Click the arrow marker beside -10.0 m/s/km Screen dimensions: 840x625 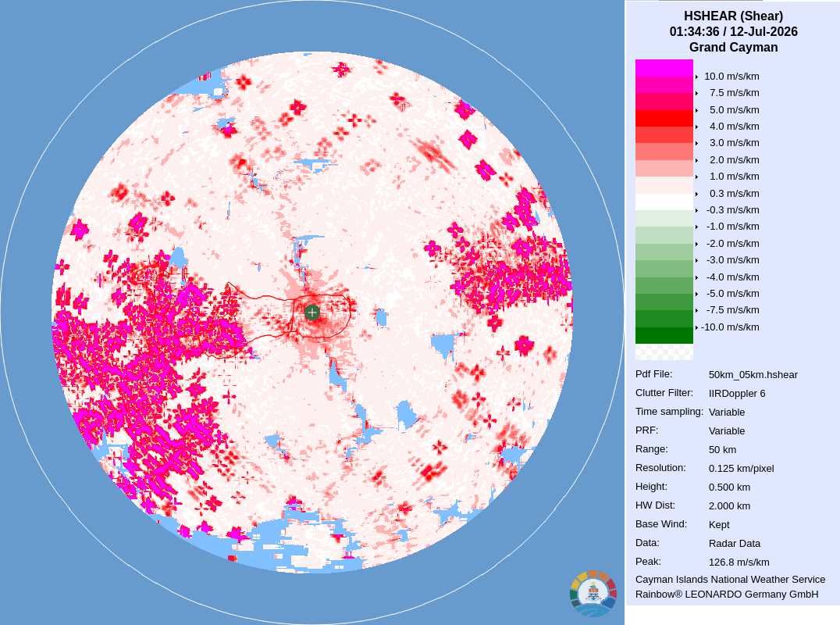click(696, 327)
